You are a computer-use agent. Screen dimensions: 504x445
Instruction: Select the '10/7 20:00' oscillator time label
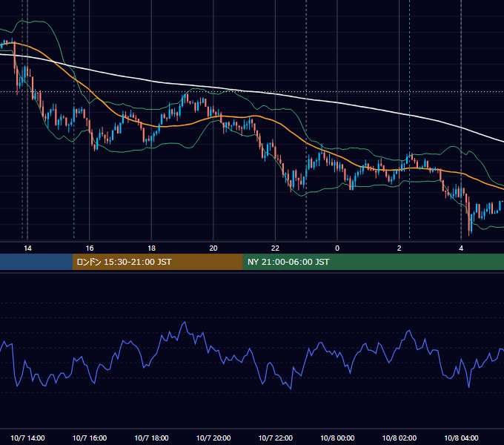click(213, 438)
